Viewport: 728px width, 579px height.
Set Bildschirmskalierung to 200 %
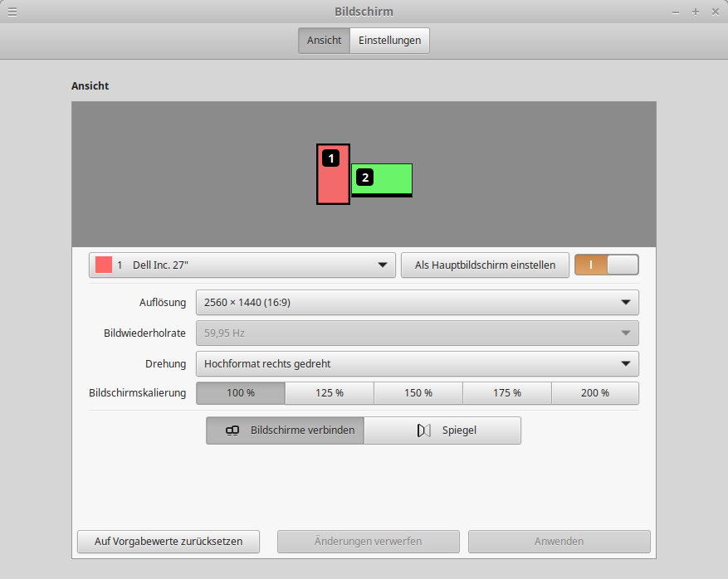point(595,393)
